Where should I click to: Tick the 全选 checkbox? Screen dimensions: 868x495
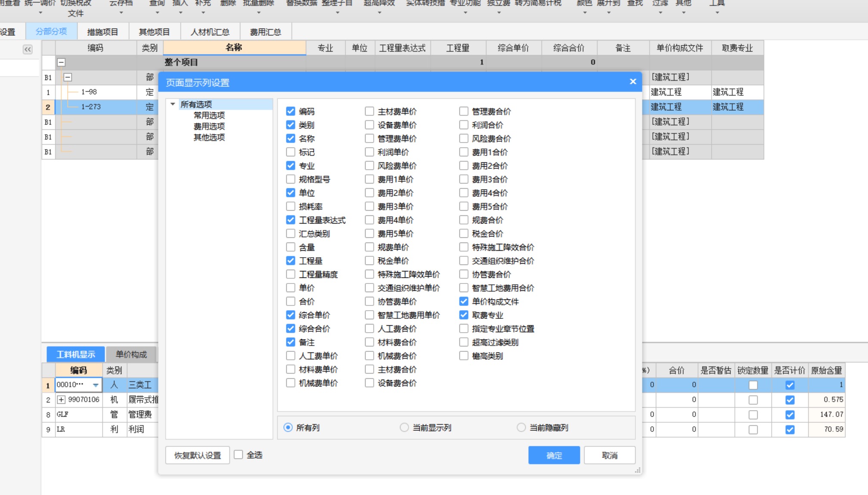pos(239,455)
